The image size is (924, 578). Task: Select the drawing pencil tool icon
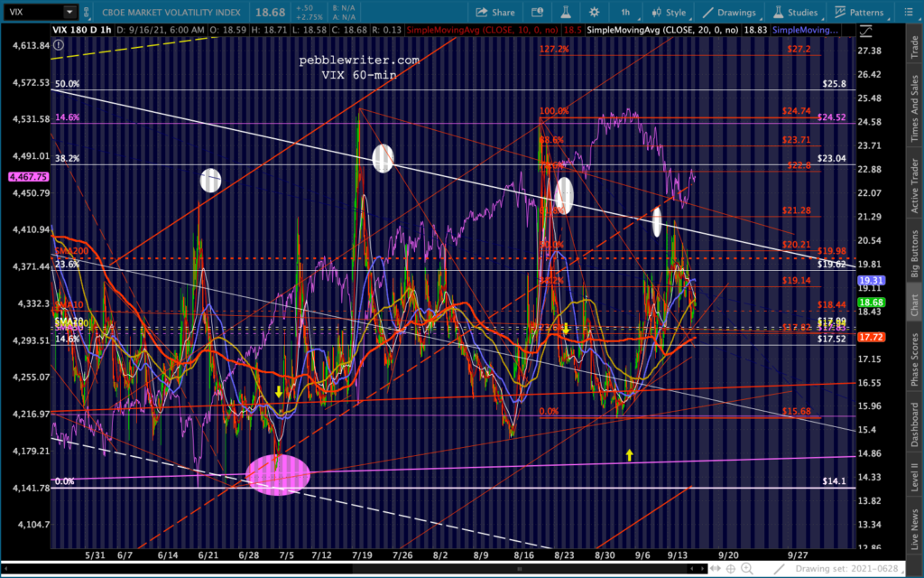click(781, 568)
